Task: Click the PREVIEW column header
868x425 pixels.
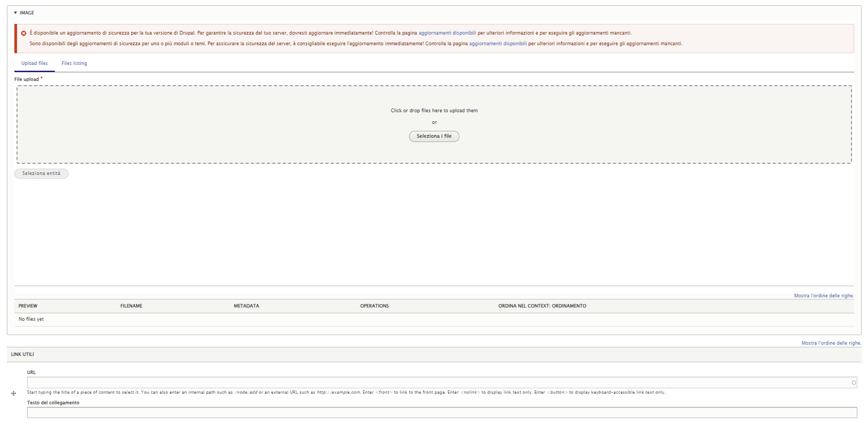Action: [28, 306]
